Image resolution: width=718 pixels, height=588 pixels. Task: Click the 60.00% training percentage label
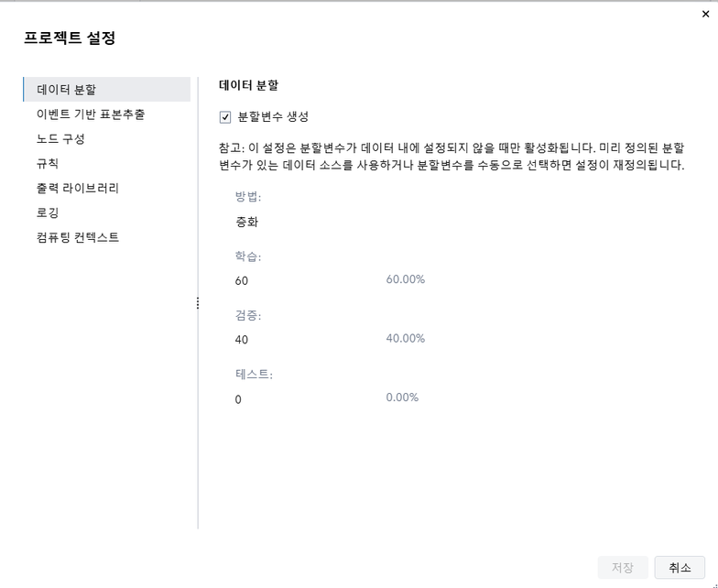406,279
